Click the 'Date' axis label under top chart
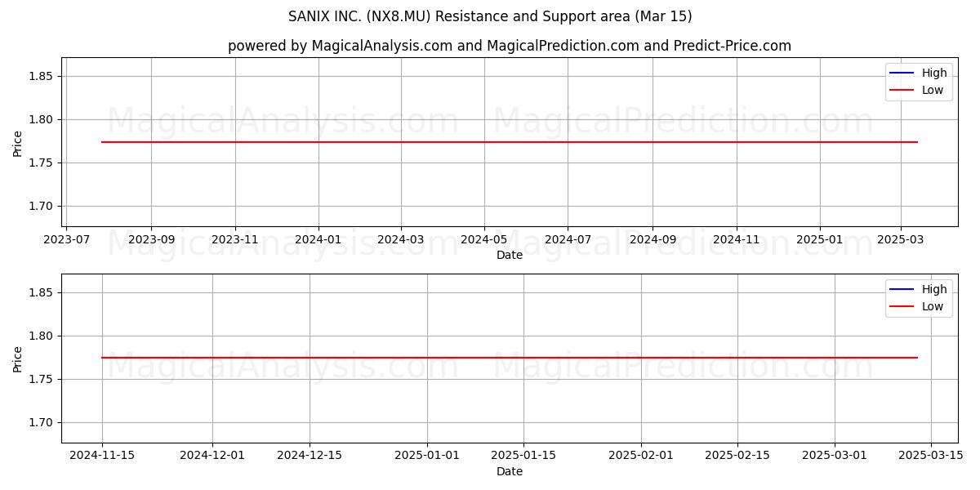Viewport: 980px width, 490px height. 510,255
